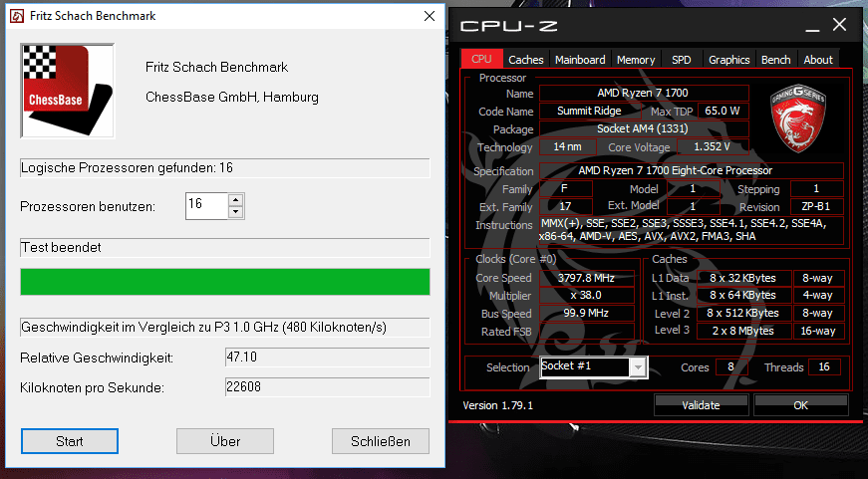This screenshot has width=868, height=479.
Task: Open the Mainboard tab
Action: click(x=580, y=60)
